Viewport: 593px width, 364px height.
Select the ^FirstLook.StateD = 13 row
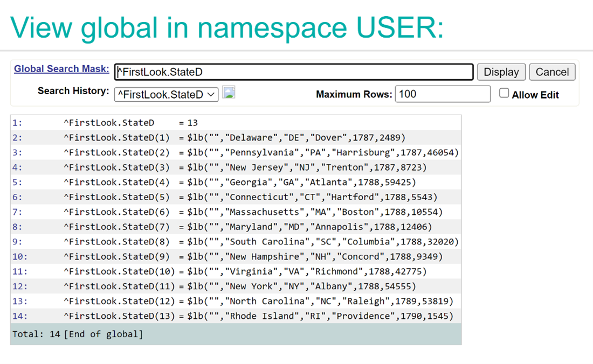[x=236, y=123]
